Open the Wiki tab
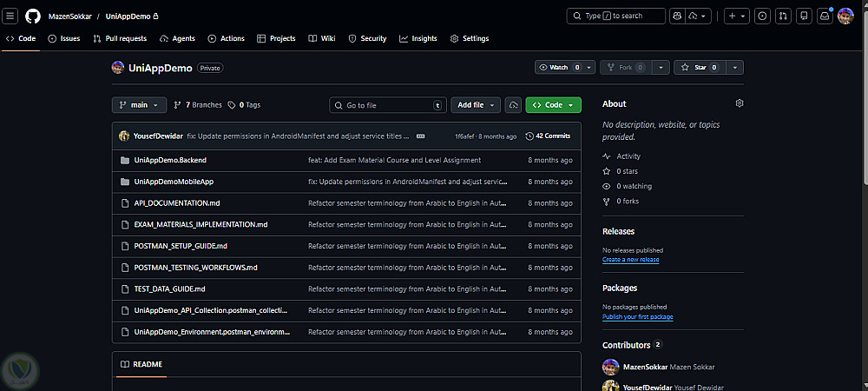Screen dimensions: 868x391 [x=322, y=39]
